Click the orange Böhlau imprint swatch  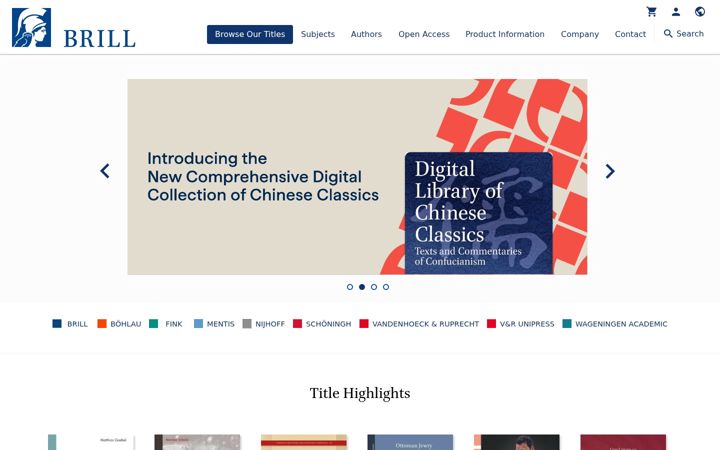click(x=102, y=324)
